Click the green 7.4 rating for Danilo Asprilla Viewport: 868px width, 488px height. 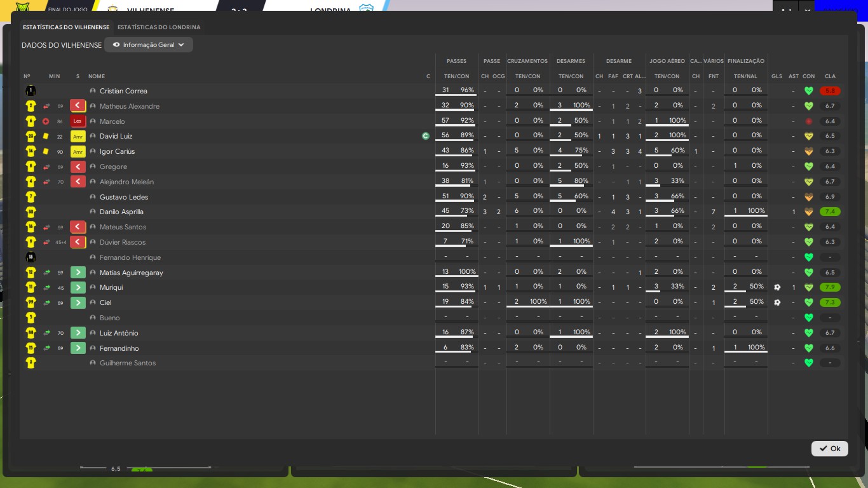pyautogui.click(x=830, y=212)
